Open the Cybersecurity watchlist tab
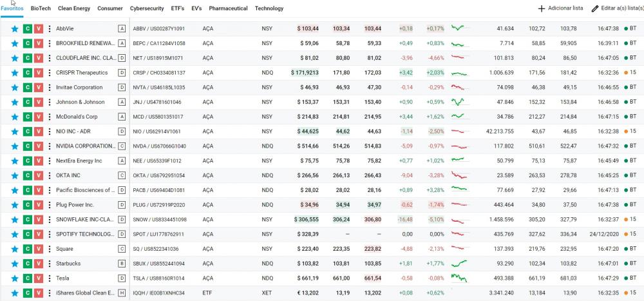The height and width of the screenshot is (301, 644). point(147,8)
